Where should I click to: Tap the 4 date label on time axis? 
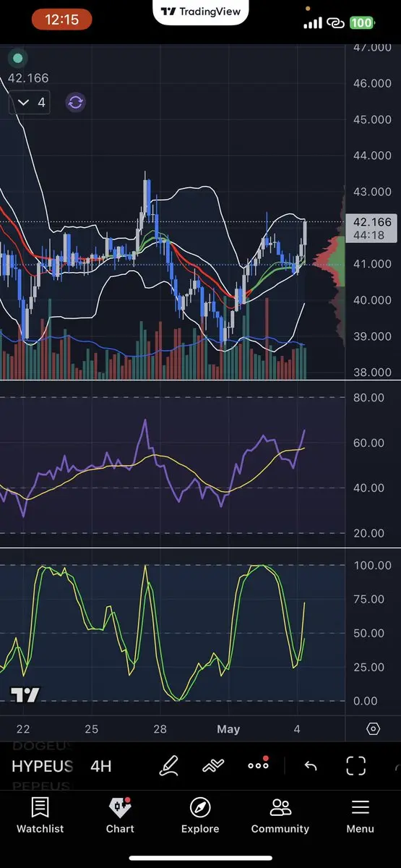click(x=297, y=729)
